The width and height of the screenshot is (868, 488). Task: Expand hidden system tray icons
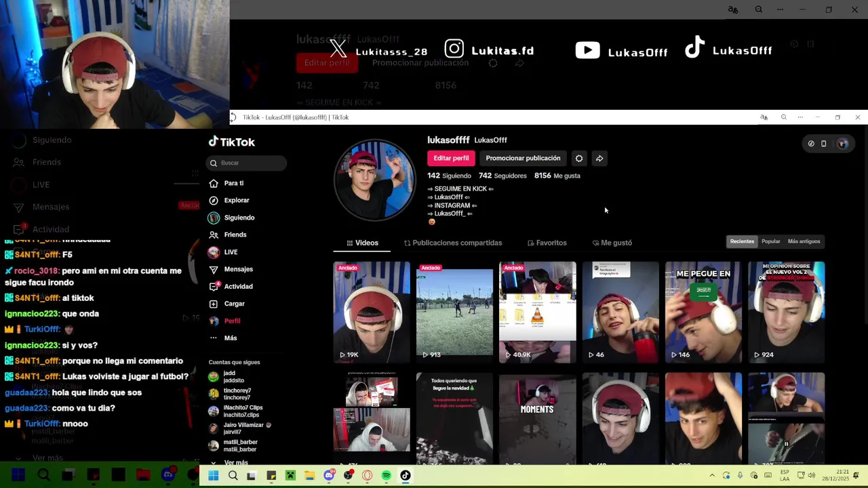712,476
